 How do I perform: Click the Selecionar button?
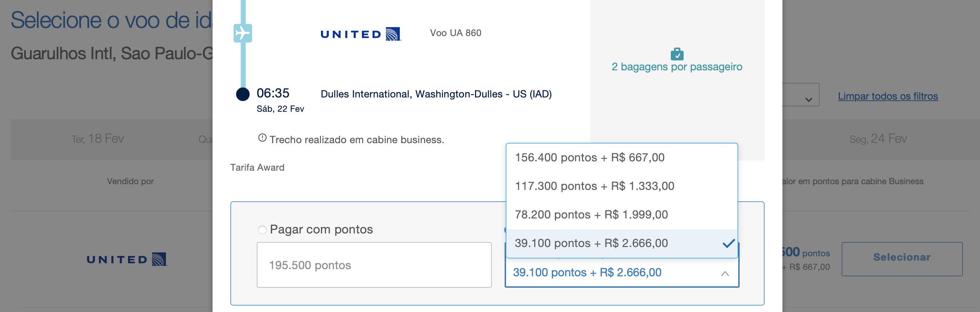coord(902,259)
